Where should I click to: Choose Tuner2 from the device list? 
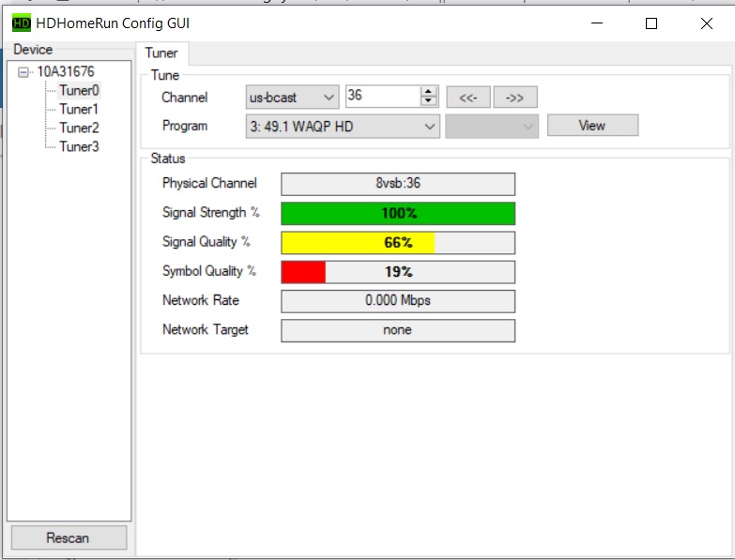(79, 128)
